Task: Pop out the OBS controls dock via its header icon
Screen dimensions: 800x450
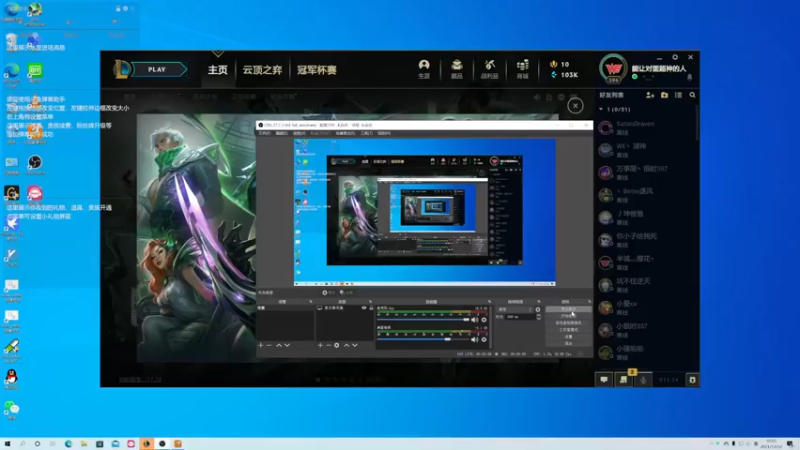Action: click(x=589, y=302)
